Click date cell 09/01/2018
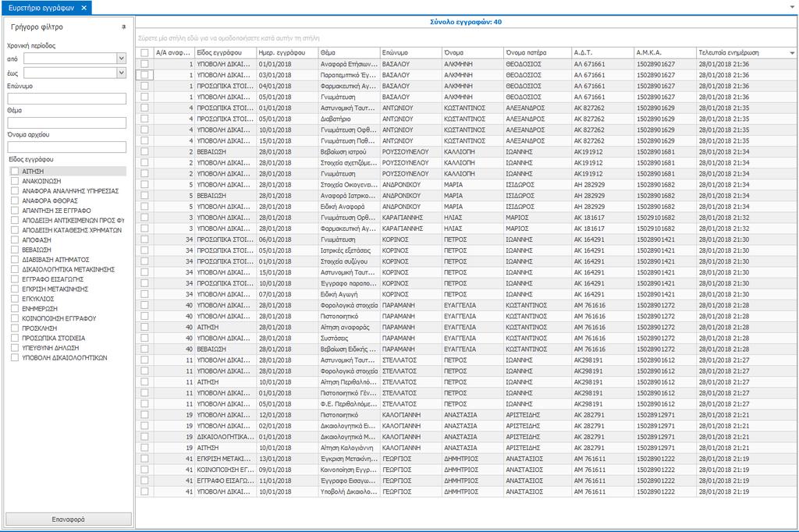 [287, 470]
